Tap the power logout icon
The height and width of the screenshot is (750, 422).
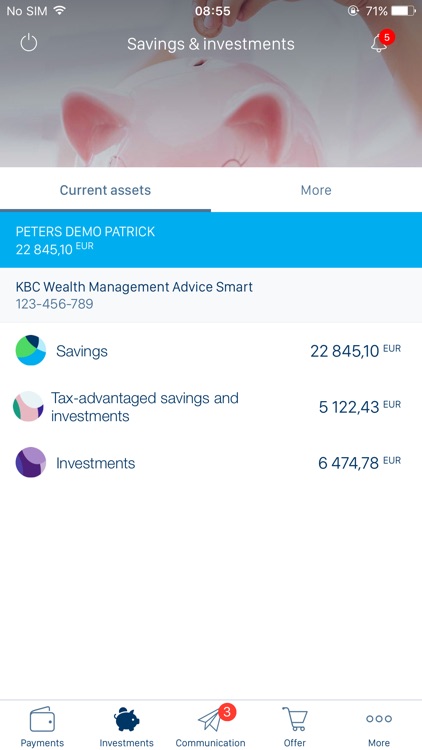point(29,43)
